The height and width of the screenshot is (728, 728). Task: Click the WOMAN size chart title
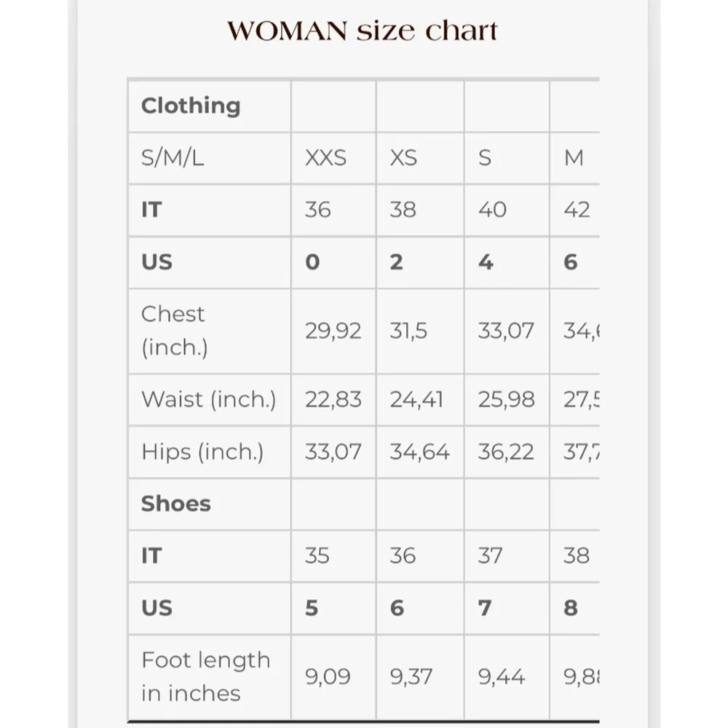tap(362, 31)
